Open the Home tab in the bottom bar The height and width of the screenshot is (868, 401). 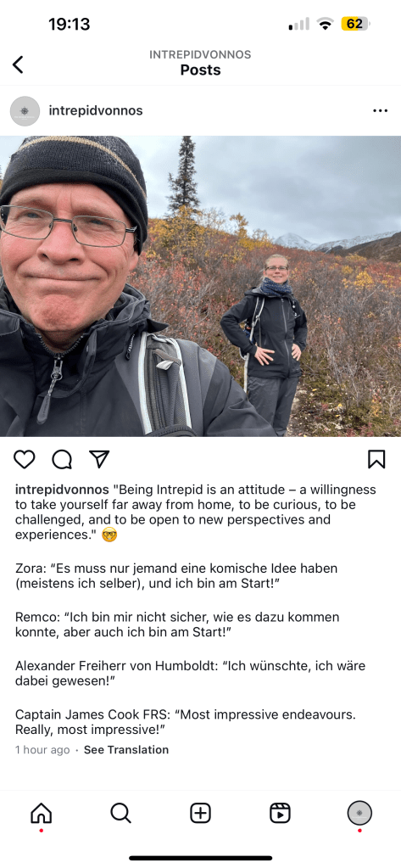41,813
